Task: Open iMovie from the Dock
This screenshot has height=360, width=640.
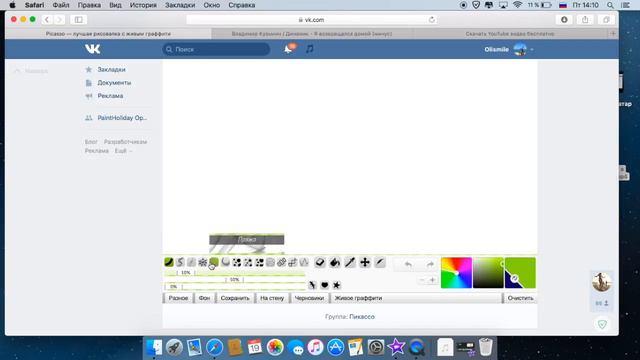Action: (x=396, y=347)
